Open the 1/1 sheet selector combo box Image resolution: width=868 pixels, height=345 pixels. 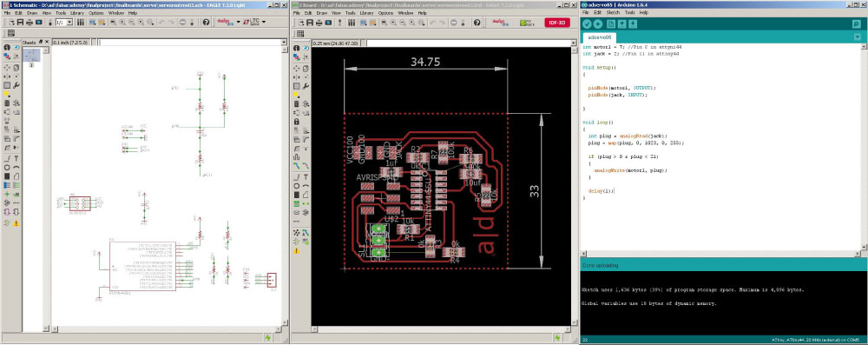click(63, 23)
